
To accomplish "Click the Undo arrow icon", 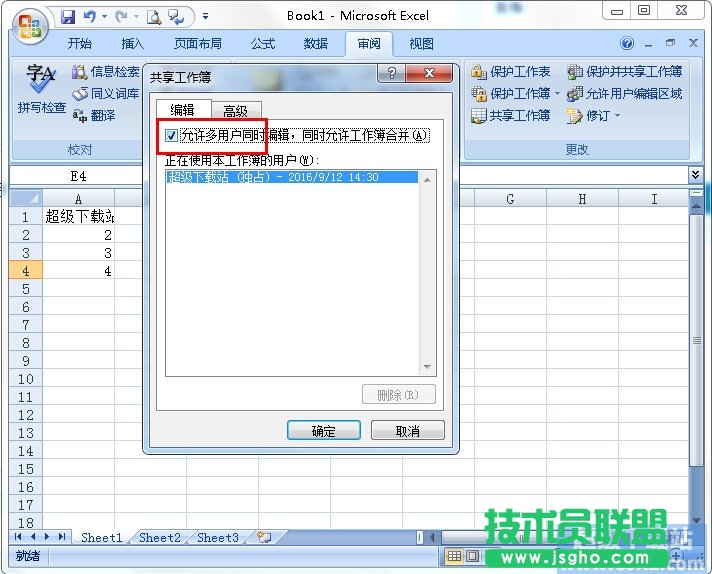I will [x=90, y=16].
